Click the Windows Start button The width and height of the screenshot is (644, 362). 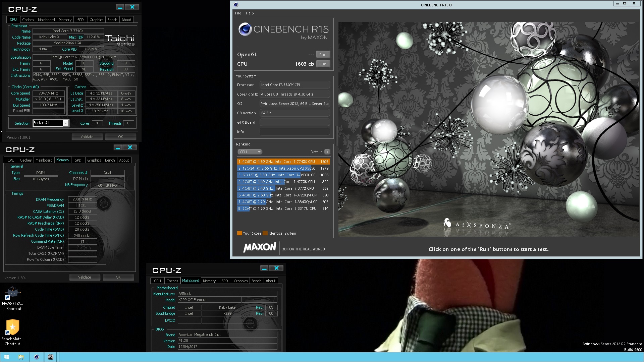pos(6,357)
